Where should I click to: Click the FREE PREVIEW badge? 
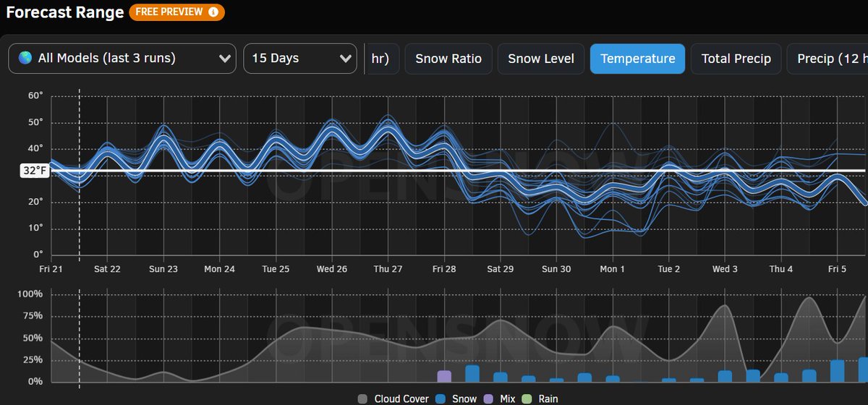[x=176, y=12]
